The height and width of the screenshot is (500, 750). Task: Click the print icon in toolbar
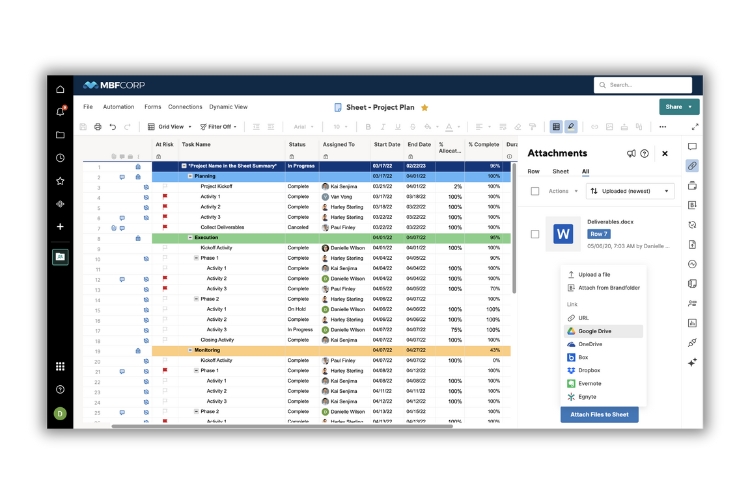coord(98,127)
